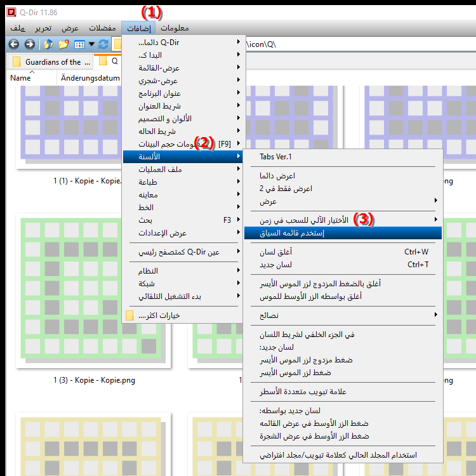Open عين Q-Dir كمتصفح رئيسي submenu
The image size is (476, 476).
(x=182, y=252)
